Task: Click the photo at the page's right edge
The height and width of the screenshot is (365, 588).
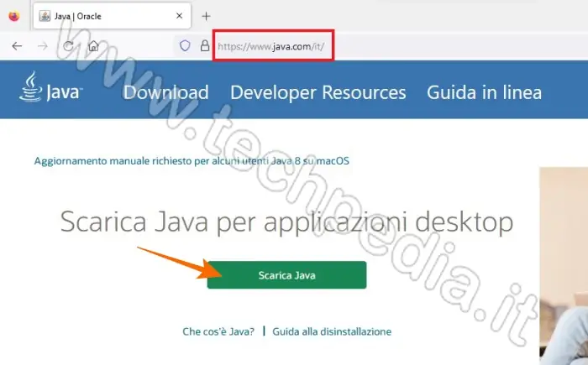Action: point(564,266)
